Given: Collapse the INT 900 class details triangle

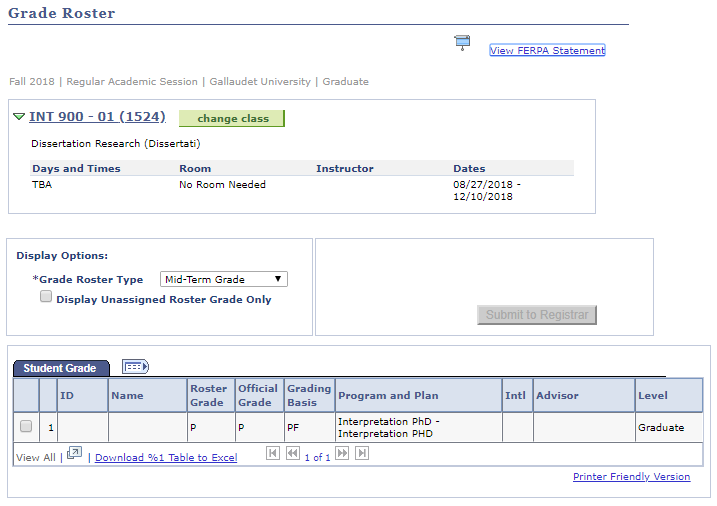Looking at the screenshot, I should tap(19, 117).
